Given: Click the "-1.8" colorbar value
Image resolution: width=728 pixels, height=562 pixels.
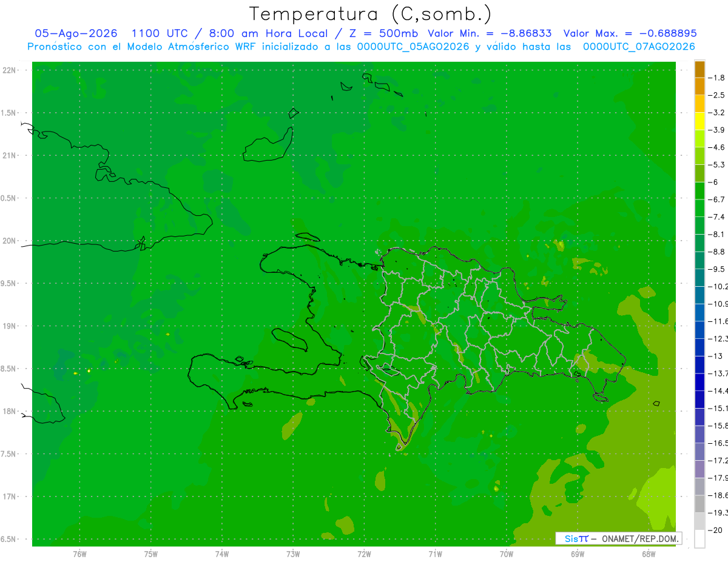Looking at the screenshot, I should [718, 78].
